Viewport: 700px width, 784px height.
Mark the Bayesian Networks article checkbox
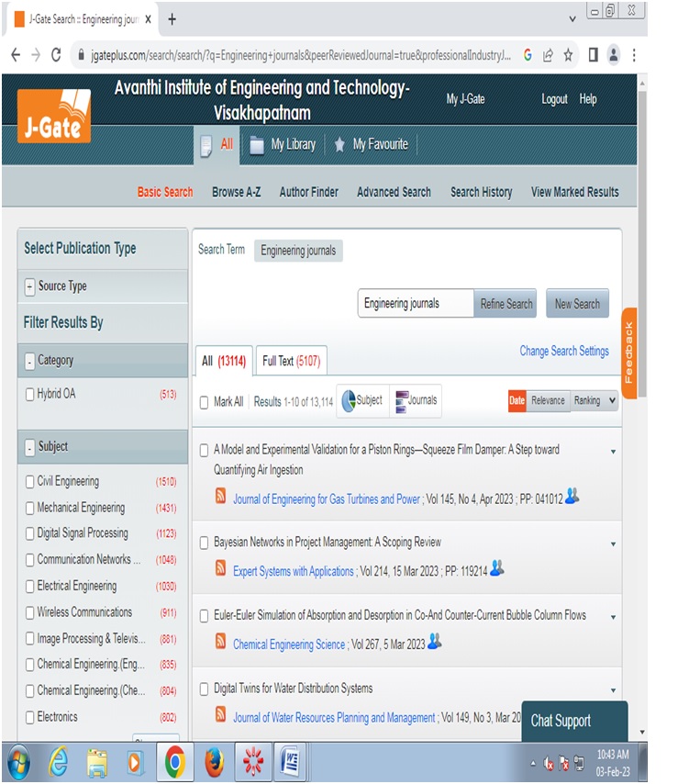tap(204, 543)
